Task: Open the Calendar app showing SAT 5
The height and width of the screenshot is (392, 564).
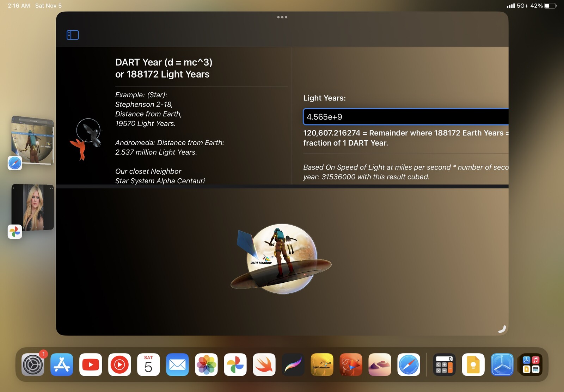Action: click(148, 365)
